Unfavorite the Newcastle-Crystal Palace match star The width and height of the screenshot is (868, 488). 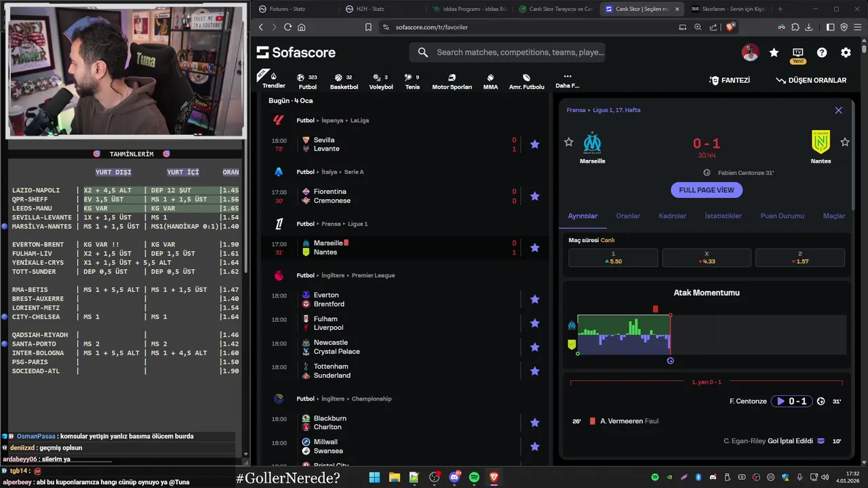click(x=534, y=347)
